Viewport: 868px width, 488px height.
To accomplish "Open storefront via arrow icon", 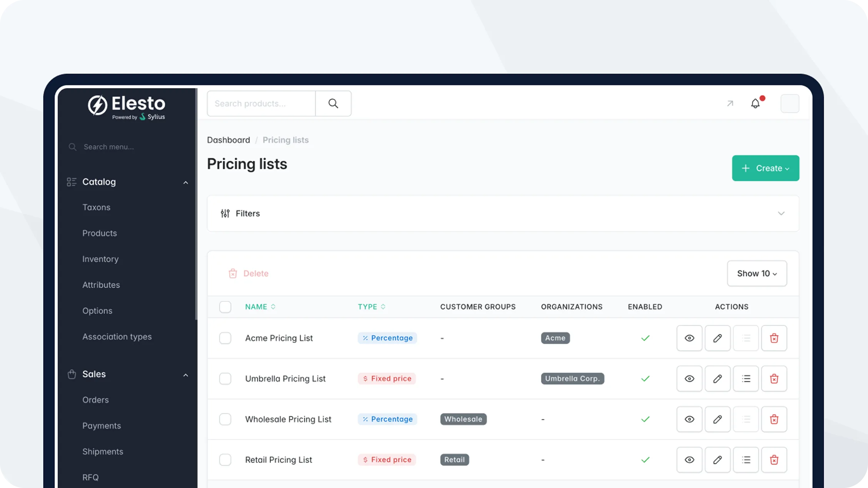I will [x=730, y=104].
